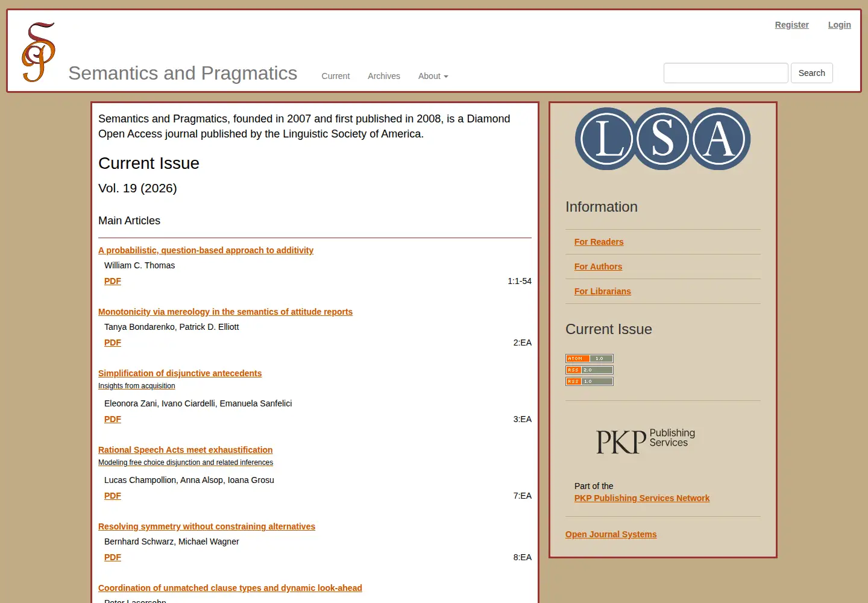
Task: Click the Login link
Action: (840, 25)
